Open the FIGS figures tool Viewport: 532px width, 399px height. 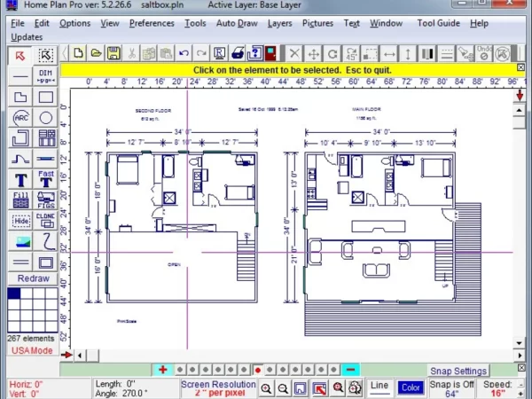[45, 200]
